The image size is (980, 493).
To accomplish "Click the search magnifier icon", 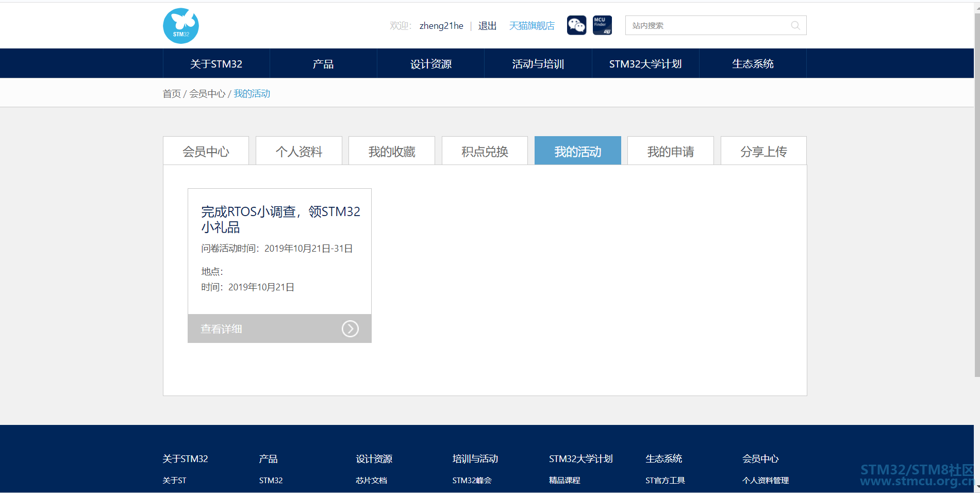I will click(795, 25).
